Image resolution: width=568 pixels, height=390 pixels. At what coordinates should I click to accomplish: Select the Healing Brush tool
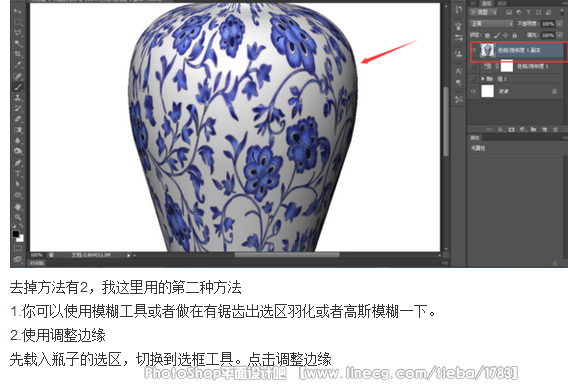click(18, 76)
